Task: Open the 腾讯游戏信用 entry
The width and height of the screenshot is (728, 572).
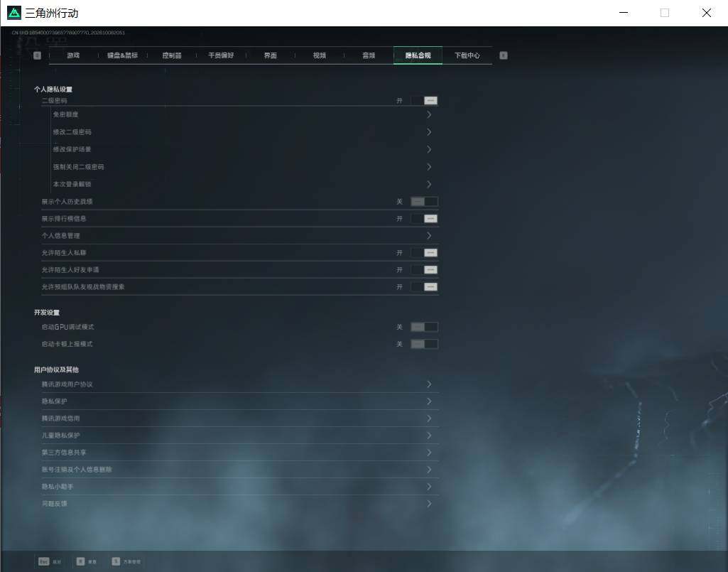Action: point(240,419)
